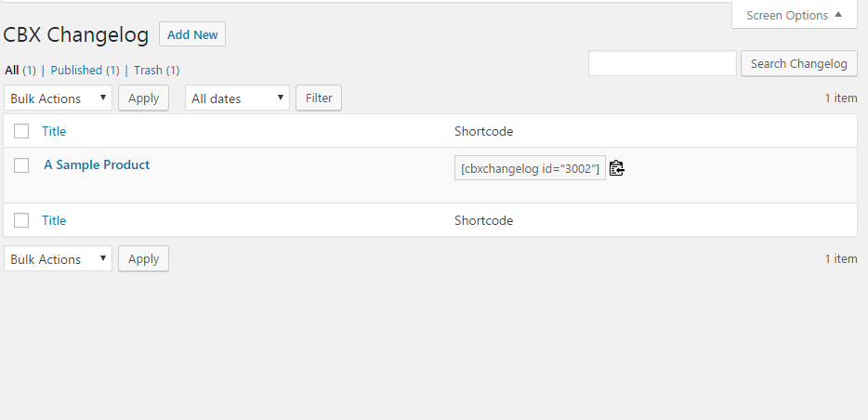Open the A Sample Product entry
Image resolution: width=868 pixels, height=420 pixels.
click(x=97, y=164)
